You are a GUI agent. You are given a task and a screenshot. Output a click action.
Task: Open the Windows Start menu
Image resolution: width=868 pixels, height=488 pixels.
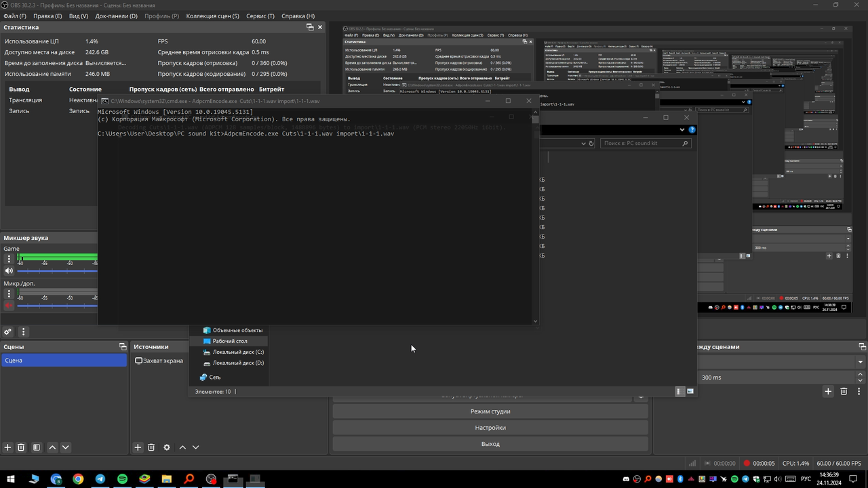tap(11, 479)
